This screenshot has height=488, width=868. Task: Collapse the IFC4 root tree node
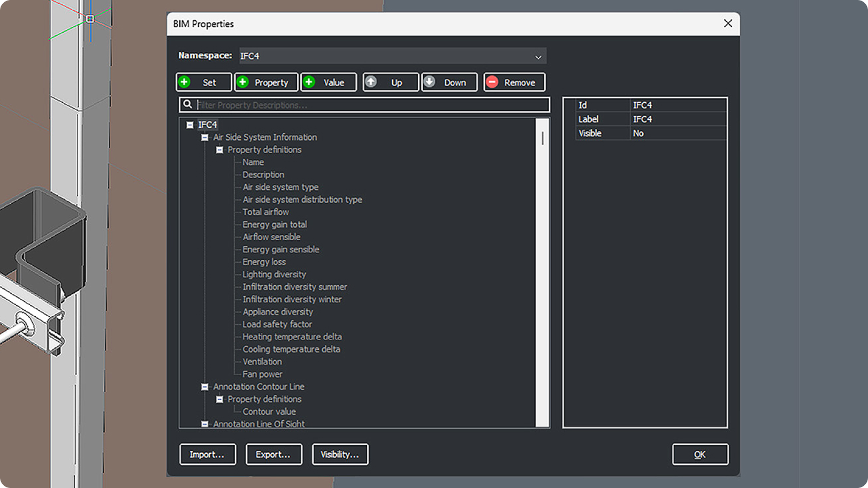(191, 124)
